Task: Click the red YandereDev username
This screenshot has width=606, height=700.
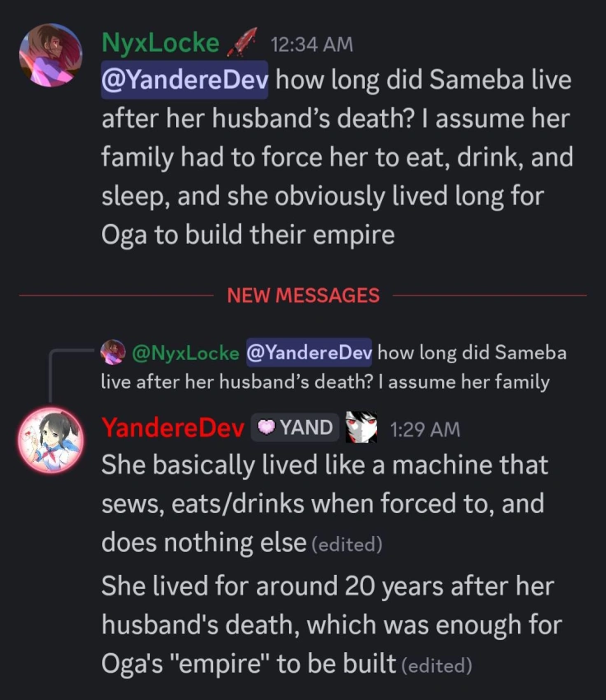Action: click(x=172, y=427)
